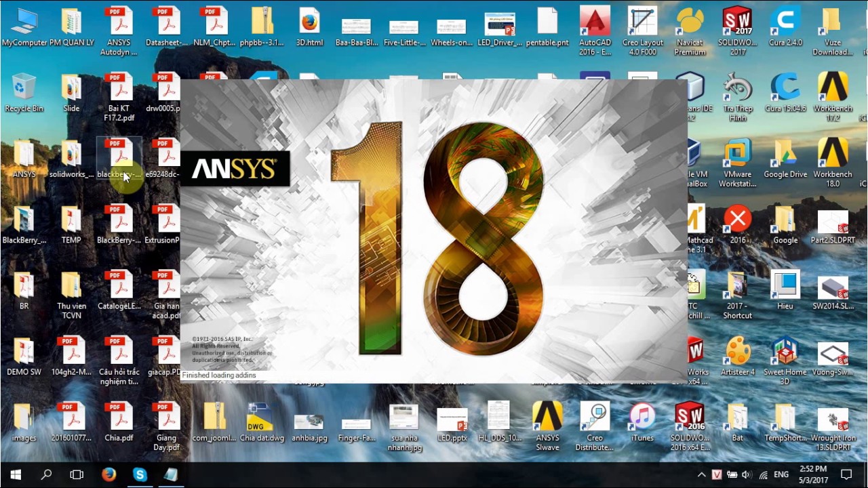Launch Sweet Home 3D

[x=785, y=360]
